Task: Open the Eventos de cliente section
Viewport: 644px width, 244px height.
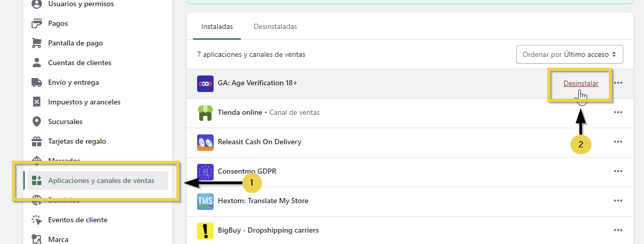Action: (78, 220)
